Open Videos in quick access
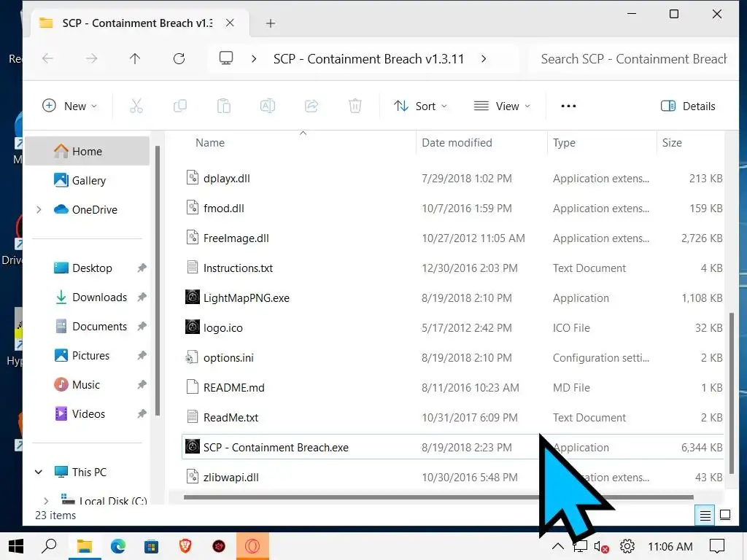The image size is (747, 560). (x=88, y=413)
